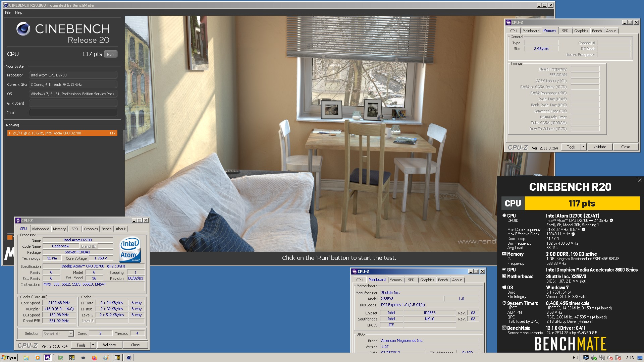Click the Info input field in Cinebench
This screenshot has width=644, height=362.
[x=73, y=113]
